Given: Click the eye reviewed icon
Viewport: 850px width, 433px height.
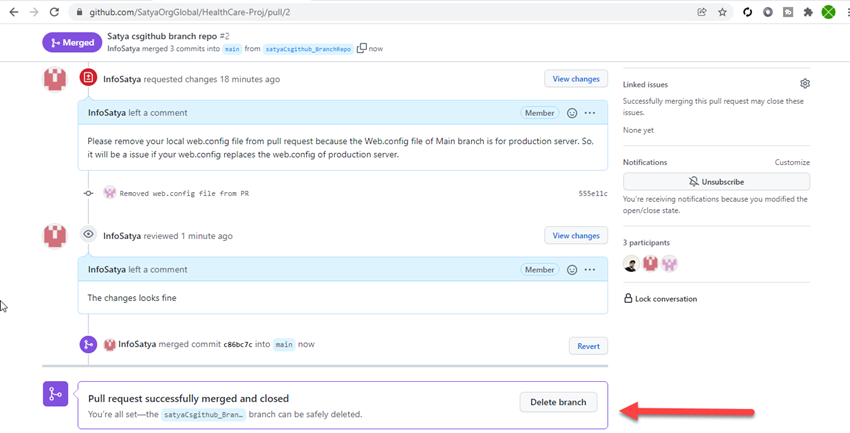Looking at the screenshot, I should click(x=88, y=234).
